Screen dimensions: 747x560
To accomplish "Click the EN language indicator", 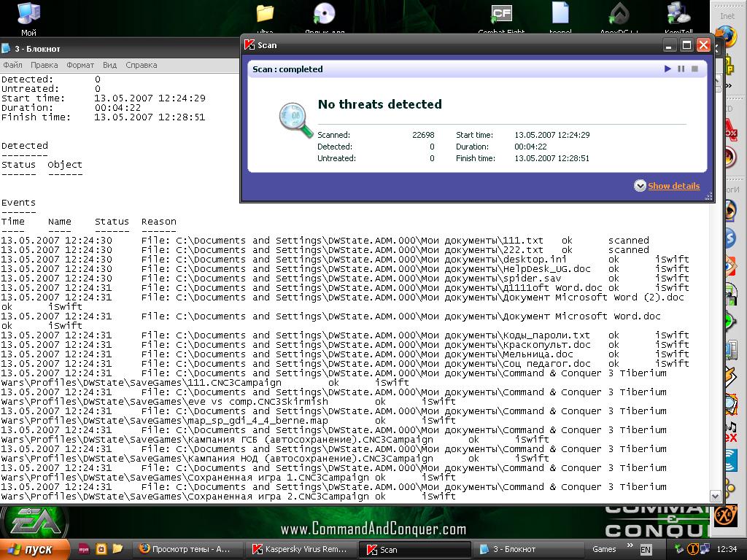I will tap(646, 549).
